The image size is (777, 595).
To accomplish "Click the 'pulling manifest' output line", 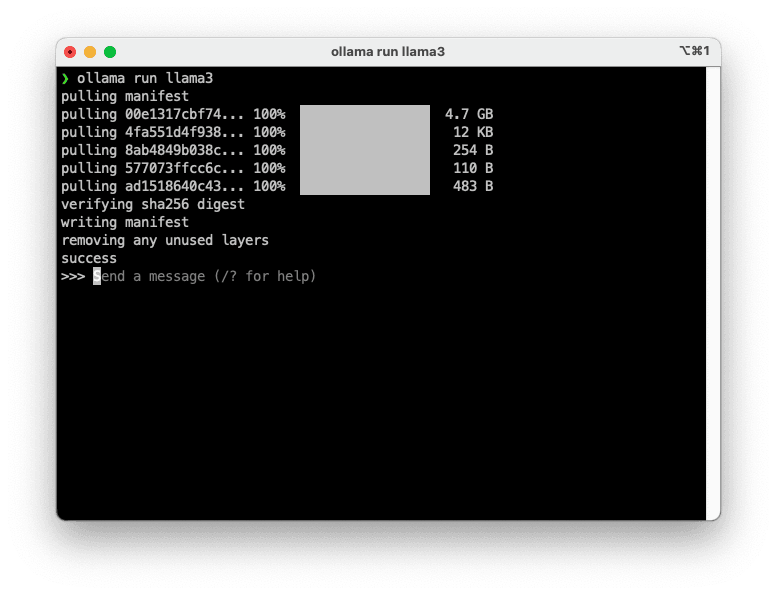I will click(x=125, y=96).
